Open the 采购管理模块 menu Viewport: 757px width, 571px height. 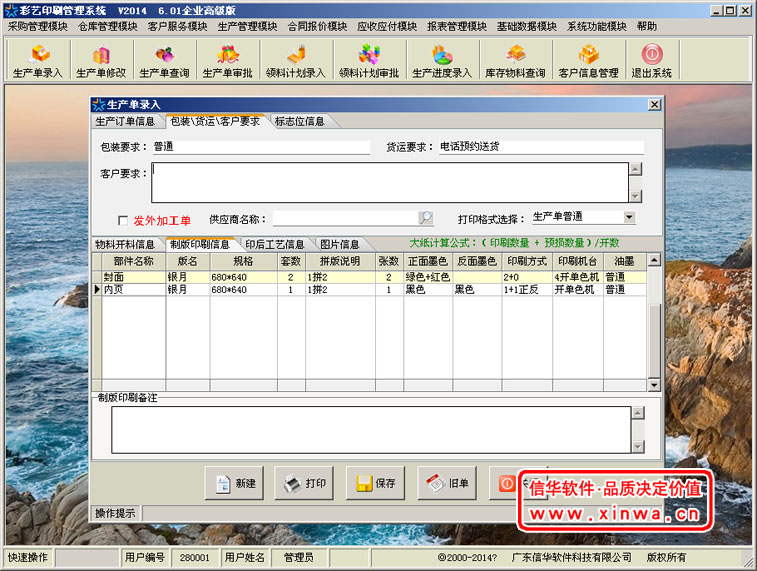click(x=38, y=26)
